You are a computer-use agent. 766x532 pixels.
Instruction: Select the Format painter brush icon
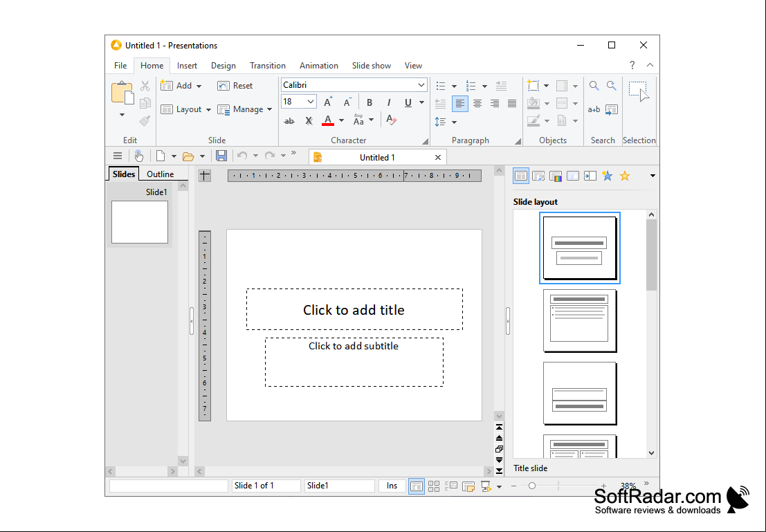click(145, 120)
